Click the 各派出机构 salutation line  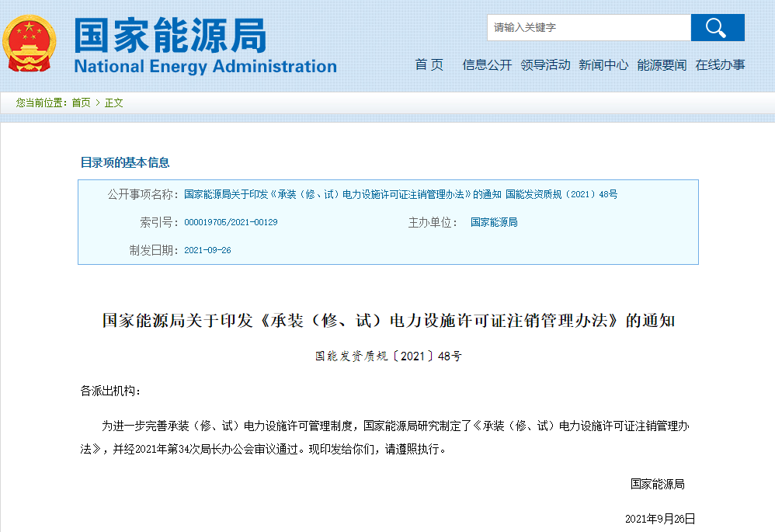pyautogui.click(x=111, y=391)
